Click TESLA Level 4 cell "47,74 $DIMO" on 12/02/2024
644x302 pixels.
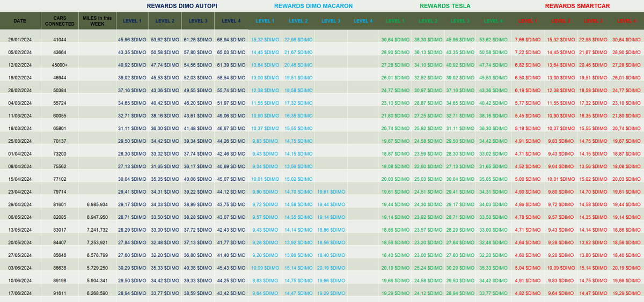(x=494, y=65)
